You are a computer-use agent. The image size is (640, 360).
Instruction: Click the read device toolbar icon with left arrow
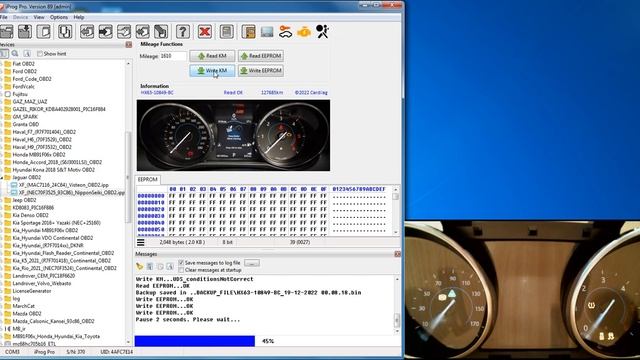87,31
